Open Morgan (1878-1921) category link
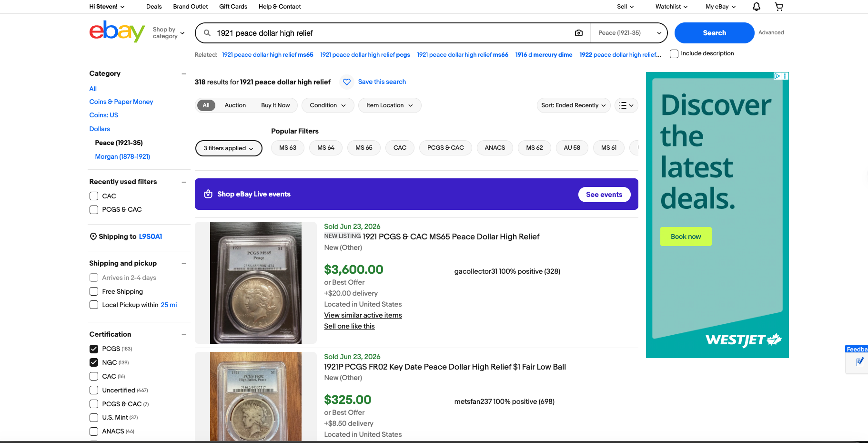This screenshot has height=443, width=868. pyautogui.click(x=122, y=156)
